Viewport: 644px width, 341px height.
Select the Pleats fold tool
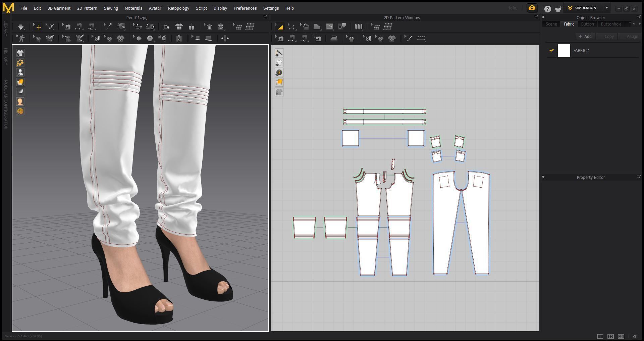[x=358, y=27]
